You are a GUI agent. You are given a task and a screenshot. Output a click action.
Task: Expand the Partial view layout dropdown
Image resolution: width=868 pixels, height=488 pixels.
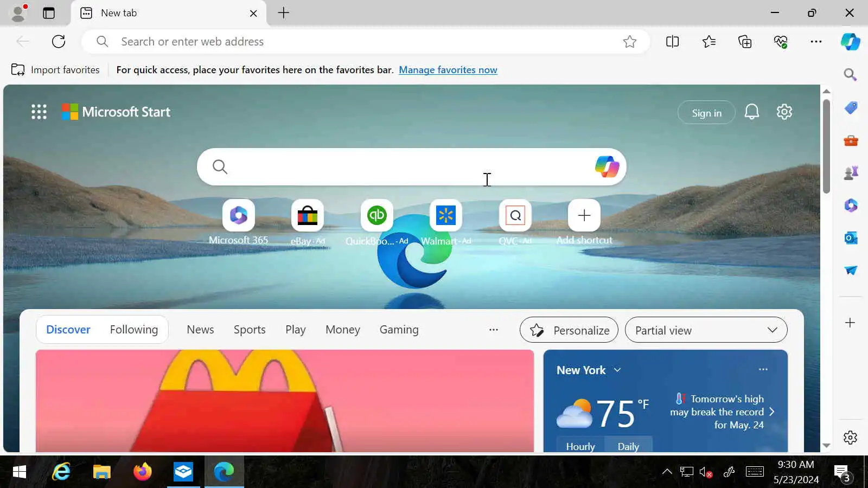click(x=706, y=330)
